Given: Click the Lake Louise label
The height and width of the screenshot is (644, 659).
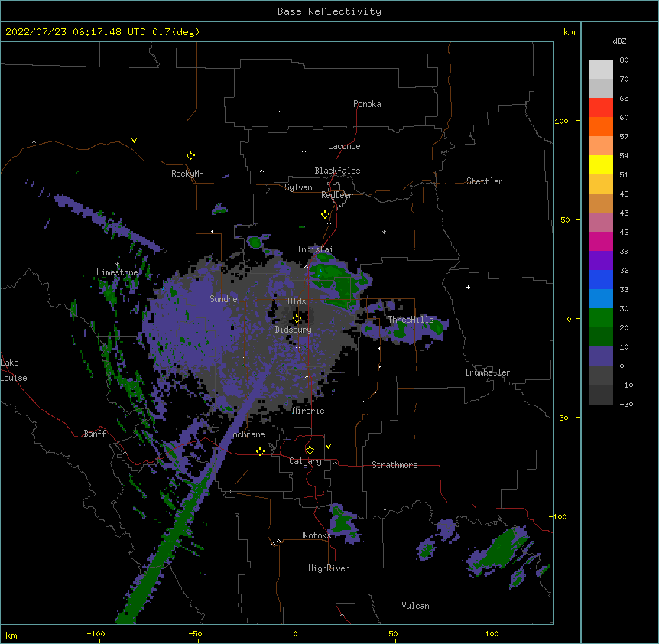Looking at the screenshot, I should pos(14,370).
